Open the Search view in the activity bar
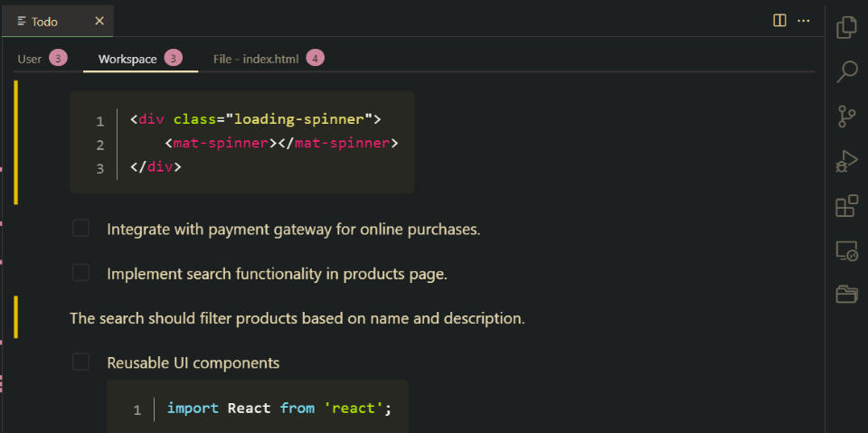This screenshot has height=433, width=868. 846,72
